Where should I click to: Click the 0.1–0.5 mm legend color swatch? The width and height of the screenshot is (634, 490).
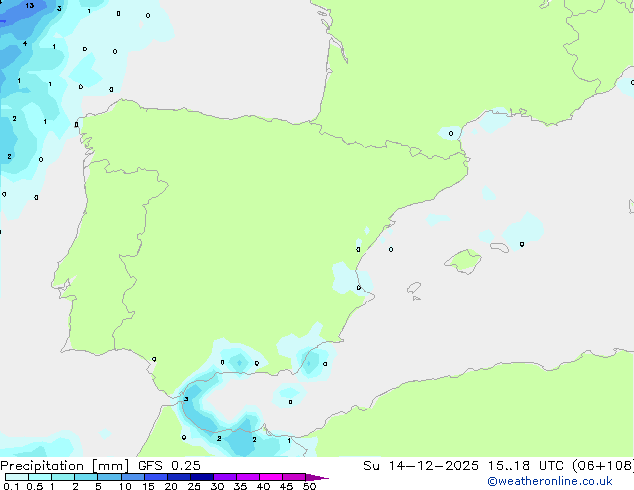pos(17,477)
